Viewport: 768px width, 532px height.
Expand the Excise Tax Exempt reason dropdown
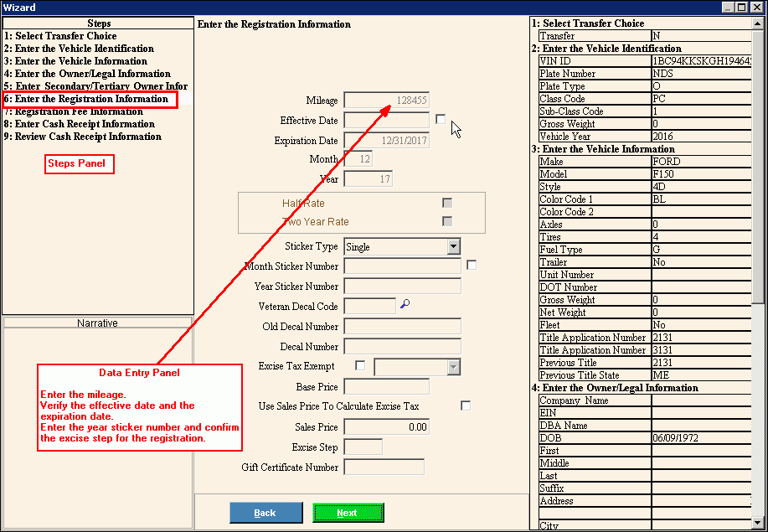453,366
